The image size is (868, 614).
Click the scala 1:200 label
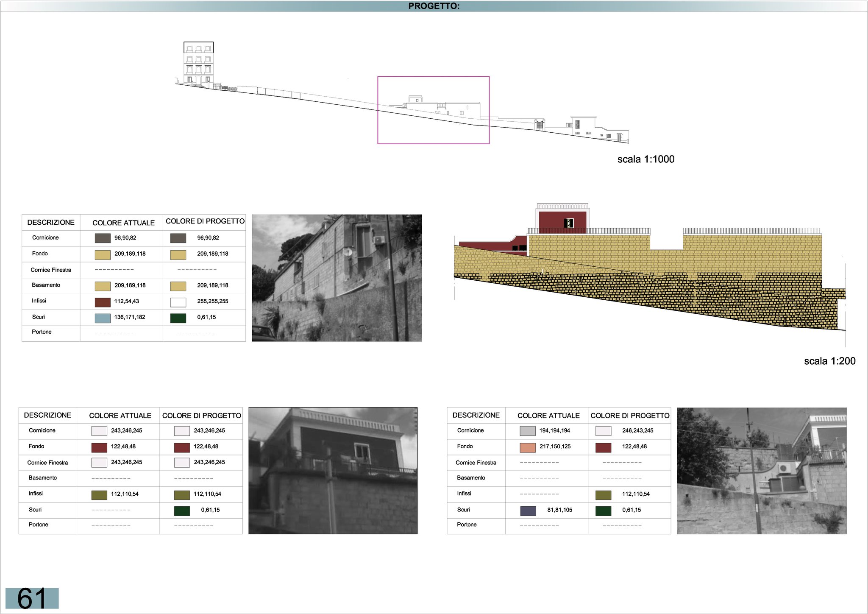829,361
